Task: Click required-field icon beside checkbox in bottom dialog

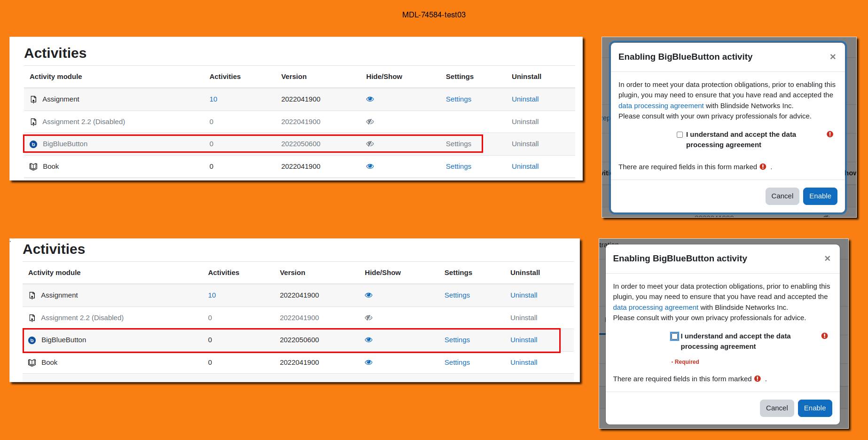Action: point(824,336)
